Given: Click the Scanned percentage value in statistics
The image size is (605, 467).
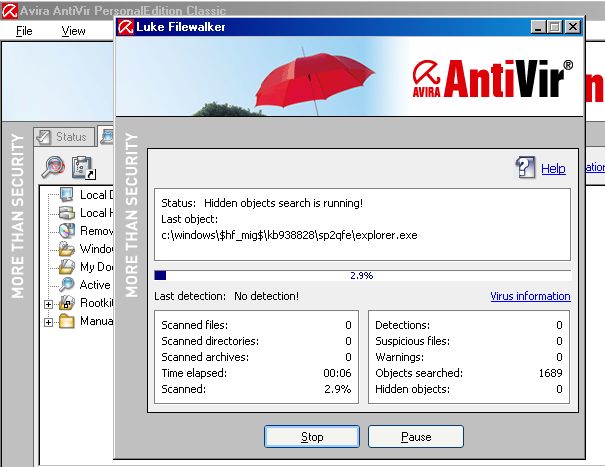Looking at the screenshot, I should pos(338,389).
